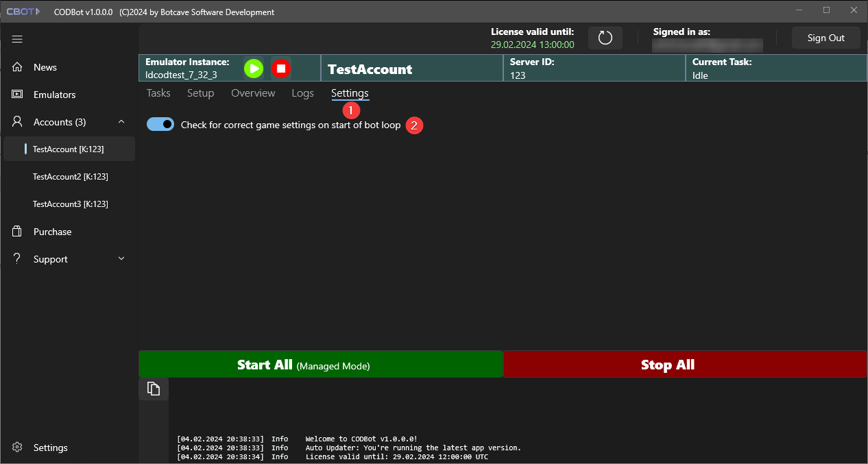868x464 pixels.
Task: Open the Emulators page
Action: [54, 95]
